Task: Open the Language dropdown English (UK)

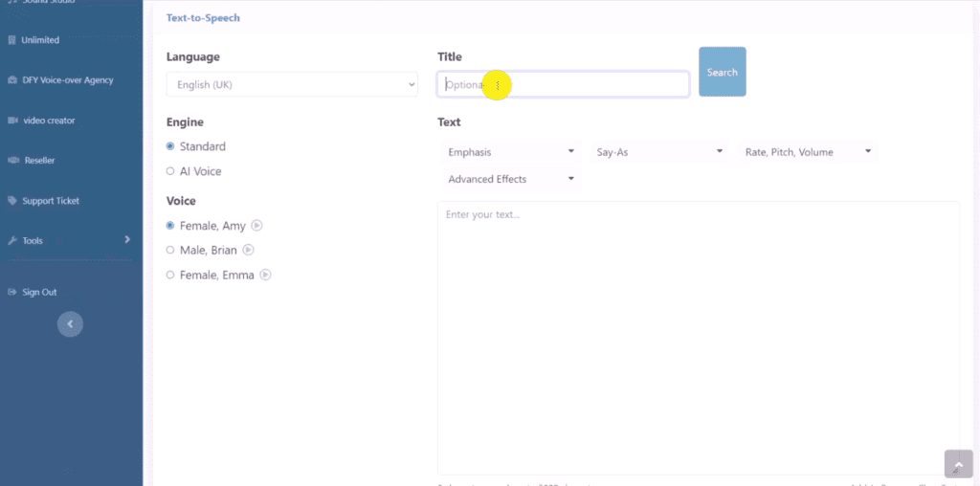Action: click(292, 84)
